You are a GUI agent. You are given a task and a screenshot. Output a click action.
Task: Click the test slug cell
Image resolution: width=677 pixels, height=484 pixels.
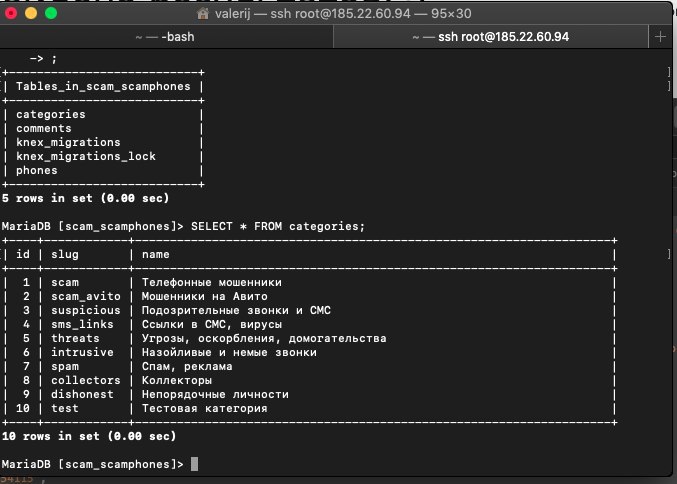(65, 408)
